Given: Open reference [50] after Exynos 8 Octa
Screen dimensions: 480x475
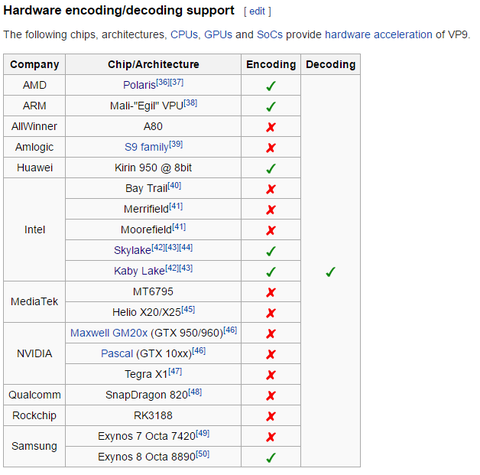Looking at the screenshot, I should pyautogui.click(x=202, y=454).
